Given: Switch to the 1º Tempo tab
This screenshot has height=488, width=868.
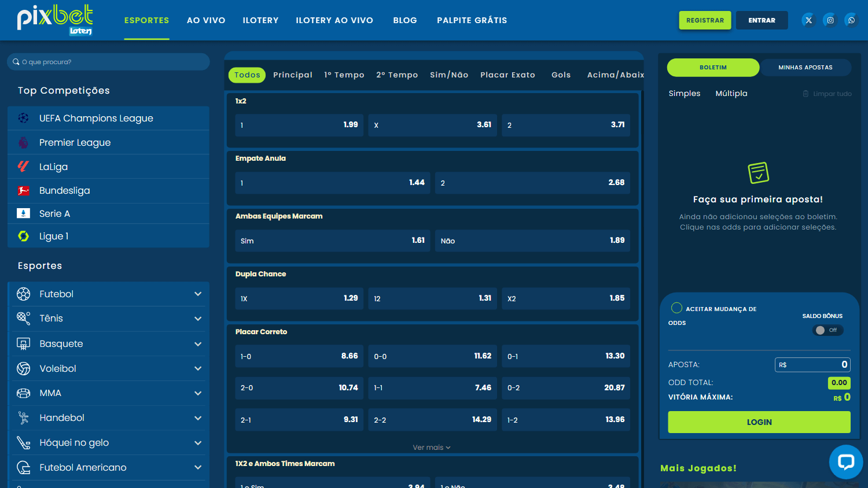Looking at the screenshot, I should click(x=344, y=75).
